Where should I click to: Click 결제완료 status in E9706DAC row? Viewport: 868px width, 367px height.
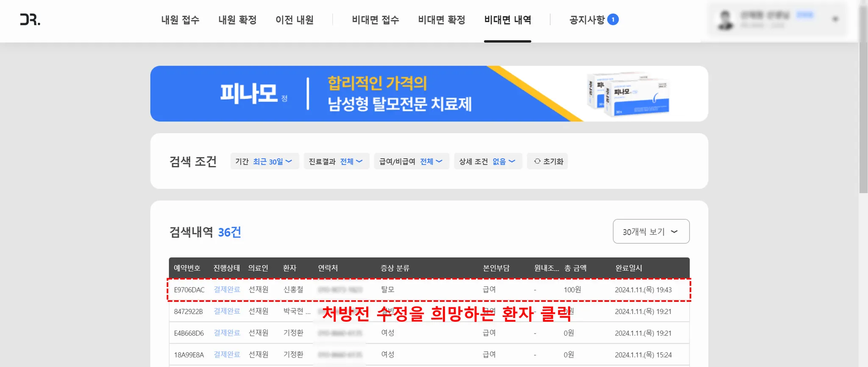[x=227, y=290]
